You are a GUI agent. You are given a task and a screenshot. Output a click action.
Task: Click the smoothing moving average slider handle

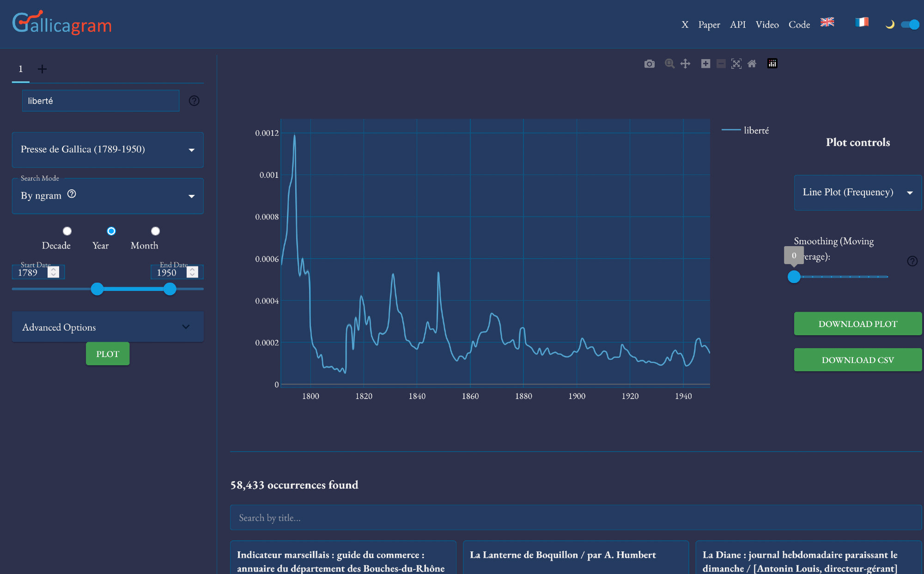pyautogui.click(x=794, y=277)
